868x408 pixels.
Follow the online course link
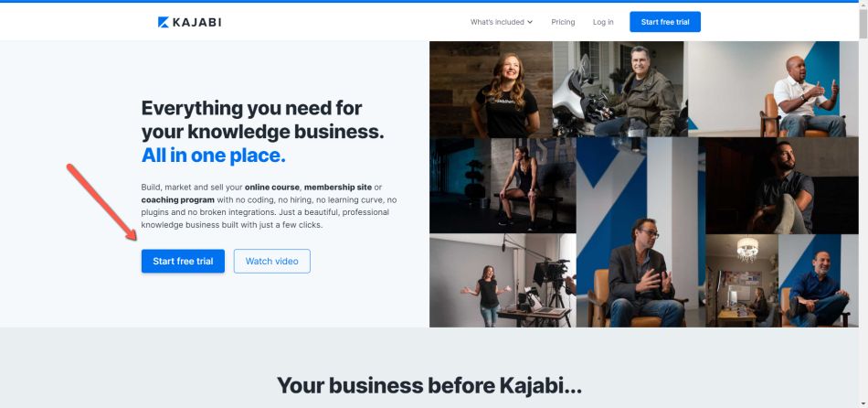click(271, 188)
